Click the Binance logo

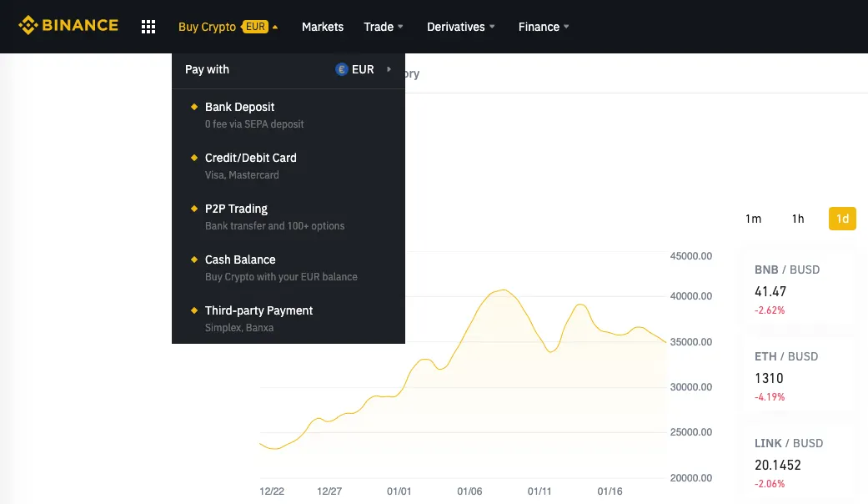pyautogui.click(x=68, y=26)
